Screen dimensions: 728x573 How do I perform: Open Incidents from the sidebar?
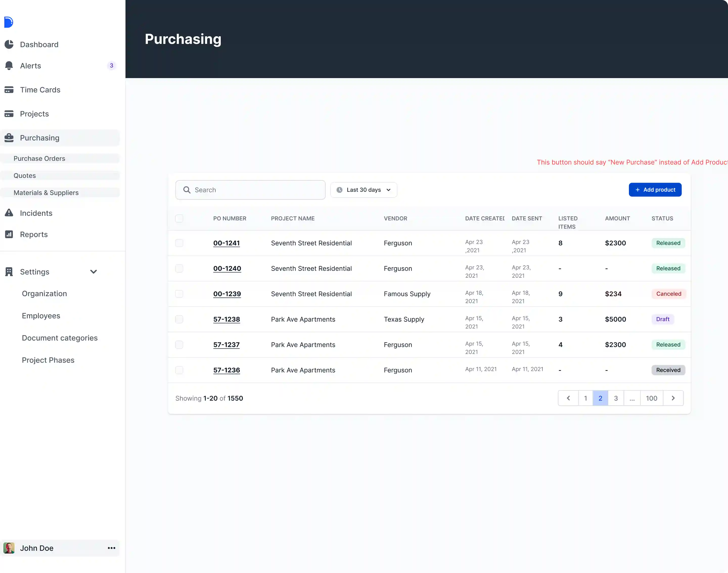click(9, 213)
